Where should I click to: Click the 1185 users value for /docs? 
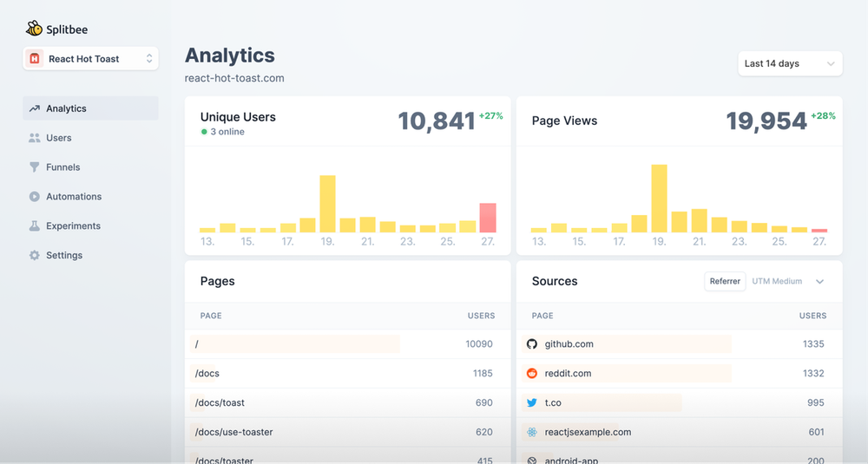483,373
